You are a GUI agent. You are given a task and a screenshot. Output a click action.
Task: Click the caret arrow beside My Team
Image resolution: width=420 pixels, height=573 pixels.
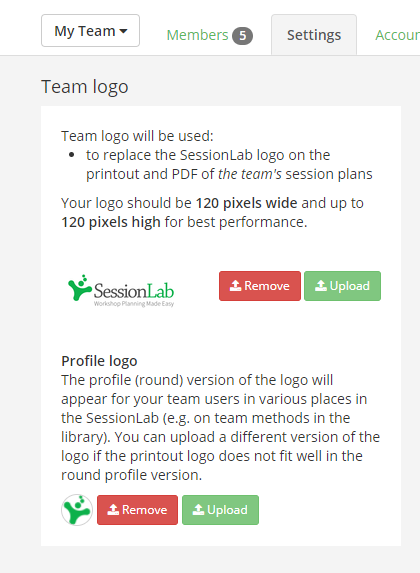124,31
